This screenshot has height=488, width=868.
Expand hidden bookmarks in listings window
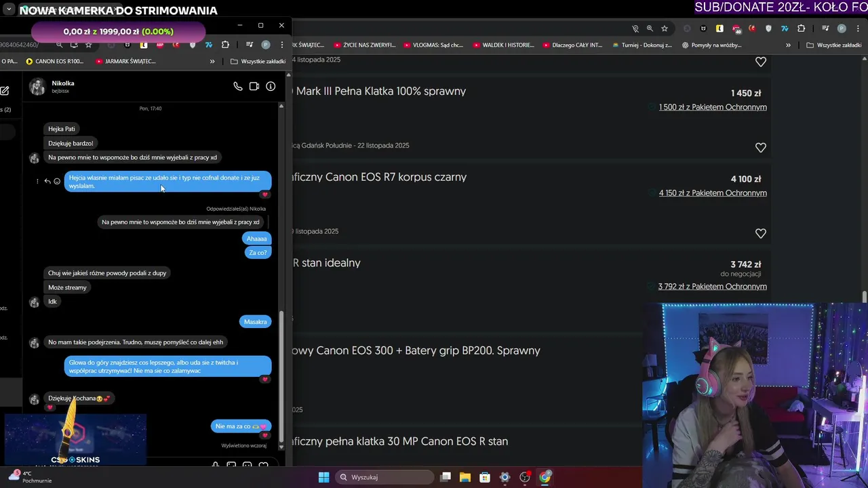point(788,45)
